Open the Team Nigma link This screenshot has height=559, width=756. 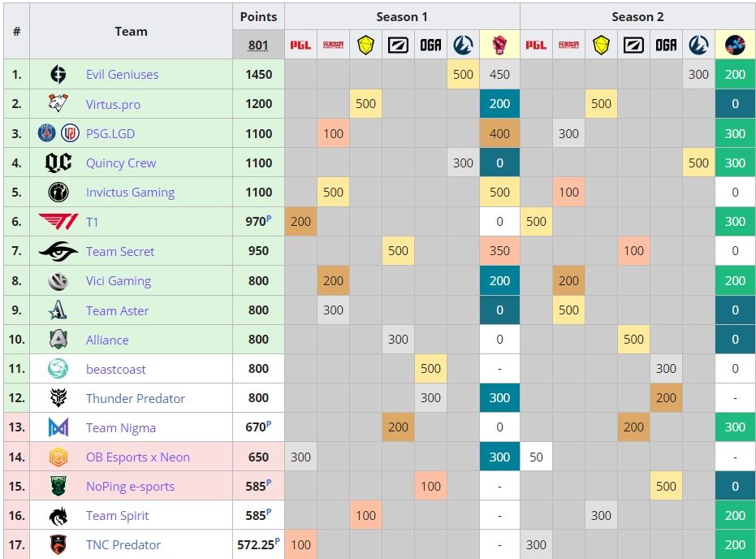tap(120, 428)
